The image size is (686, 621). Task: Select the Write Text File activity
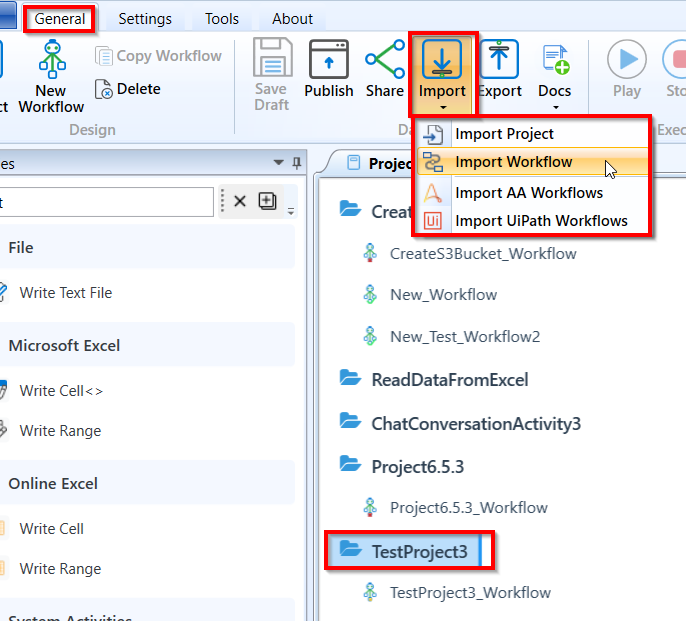(x=66, y=293)
